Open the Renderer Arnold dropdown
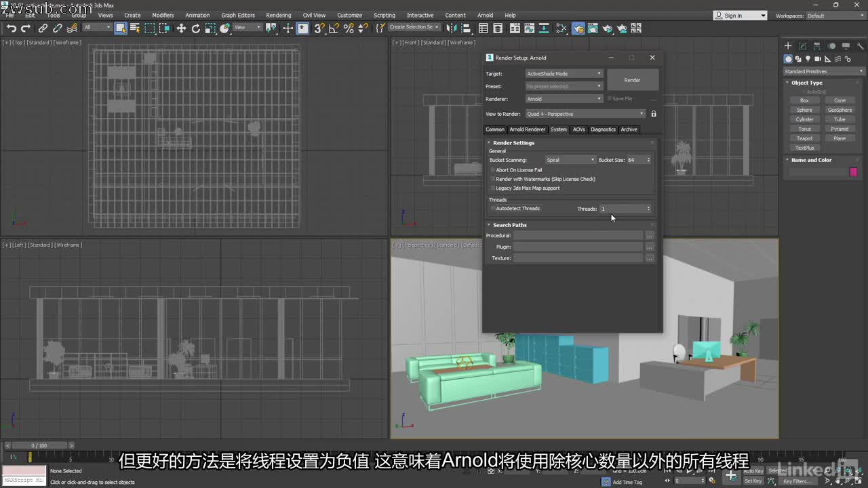This screenshot has width=868, height=488. [564, 99]
